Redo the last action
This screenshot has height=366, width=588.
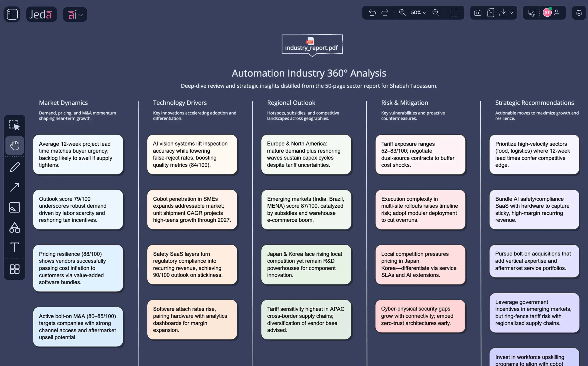coord(385,13)
